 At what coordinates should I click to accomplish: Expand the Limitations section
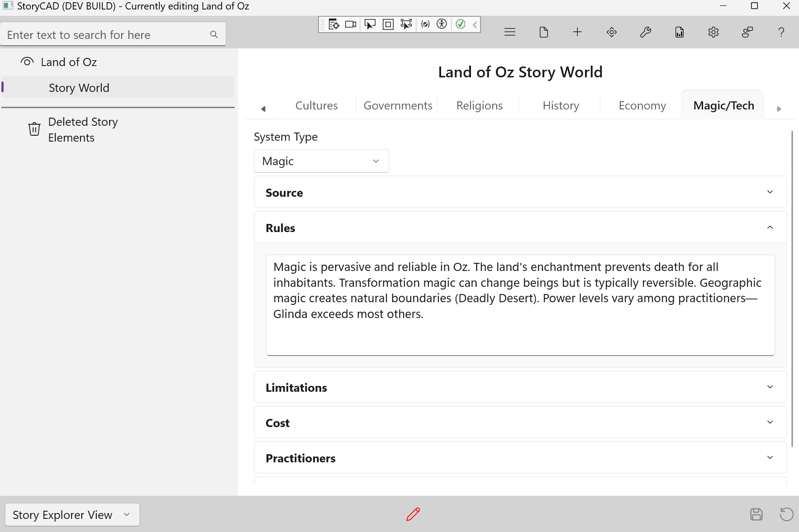520,387
